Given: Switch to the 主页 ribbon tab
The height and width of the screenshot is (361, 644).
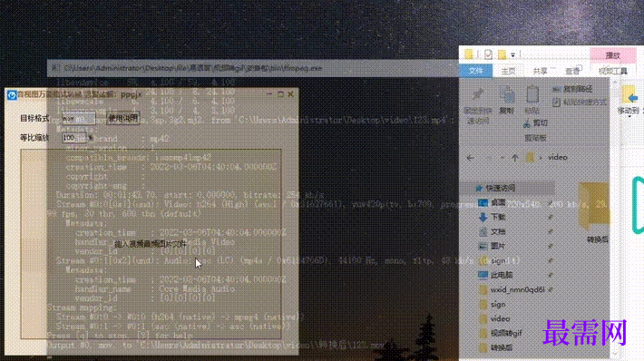Looking at the screenshot, I should click(508, 71).
